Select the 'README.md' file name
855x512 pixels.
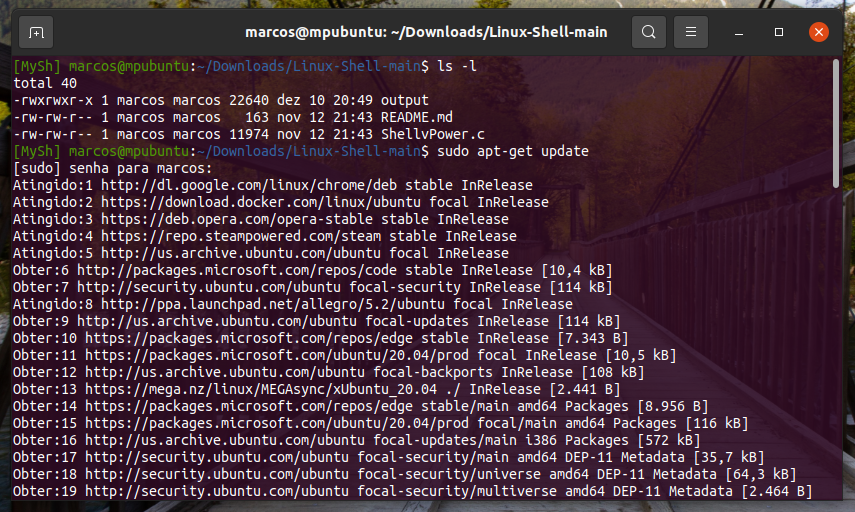[417, 117]
